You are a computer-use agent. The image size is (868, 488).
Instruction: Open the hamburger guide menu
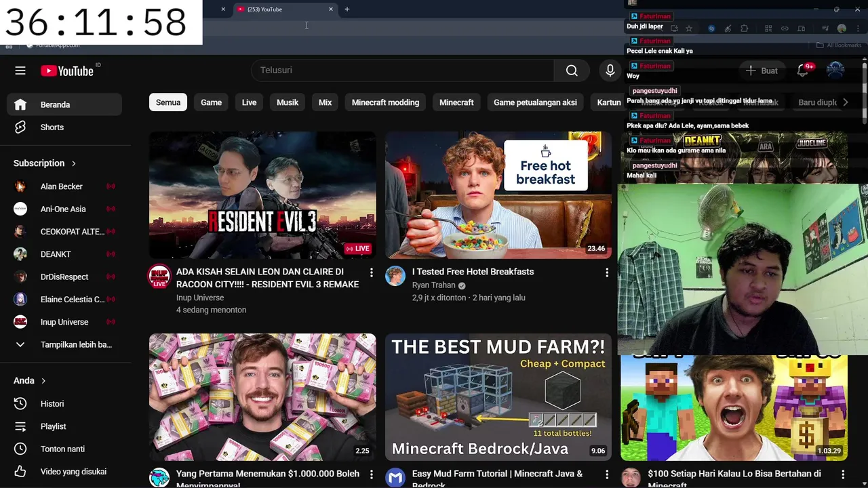tap(20, 70)
